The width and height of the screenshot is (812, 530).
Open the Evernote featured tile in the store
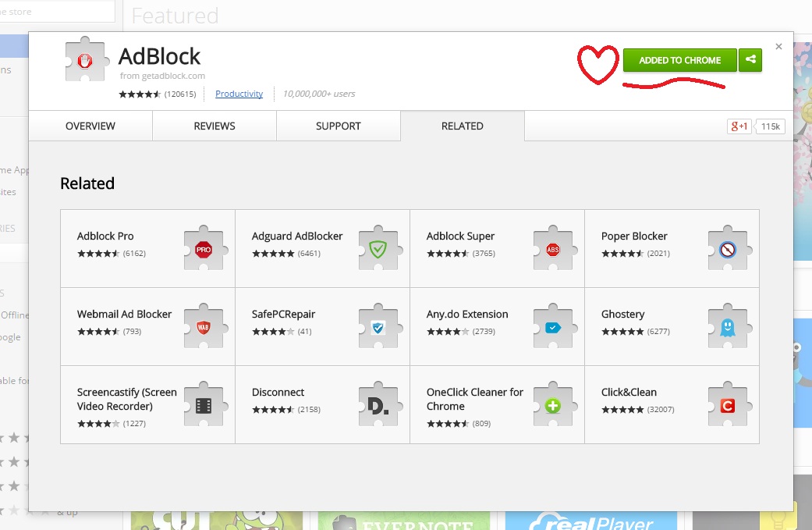(x=404, y=521)
